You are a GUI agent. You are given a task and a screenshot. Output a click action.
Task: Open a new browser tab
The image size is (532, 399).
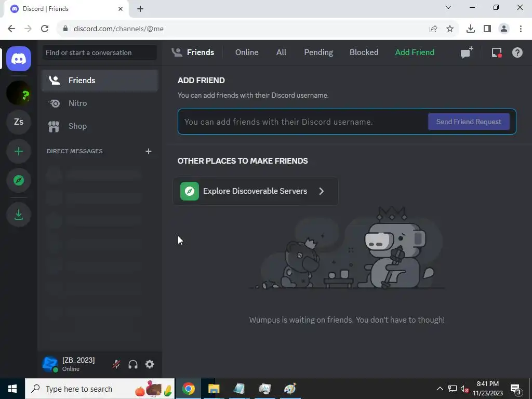(x=140, y=9)
